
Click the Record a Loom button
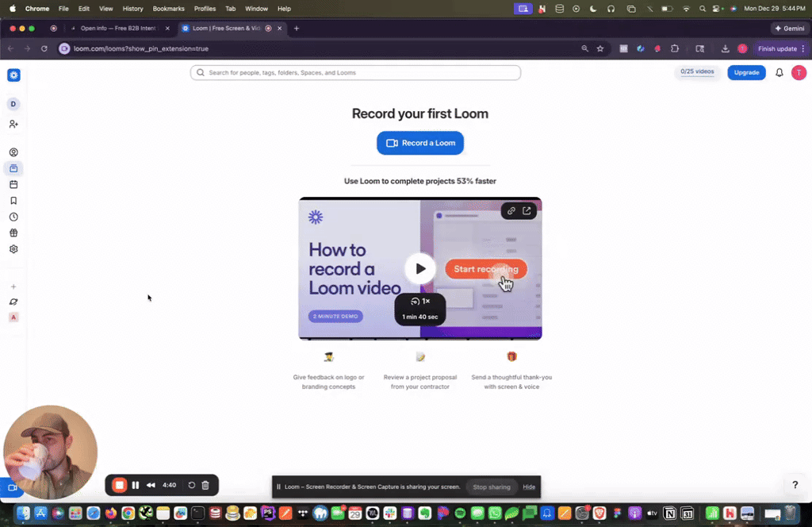(420, 143)
